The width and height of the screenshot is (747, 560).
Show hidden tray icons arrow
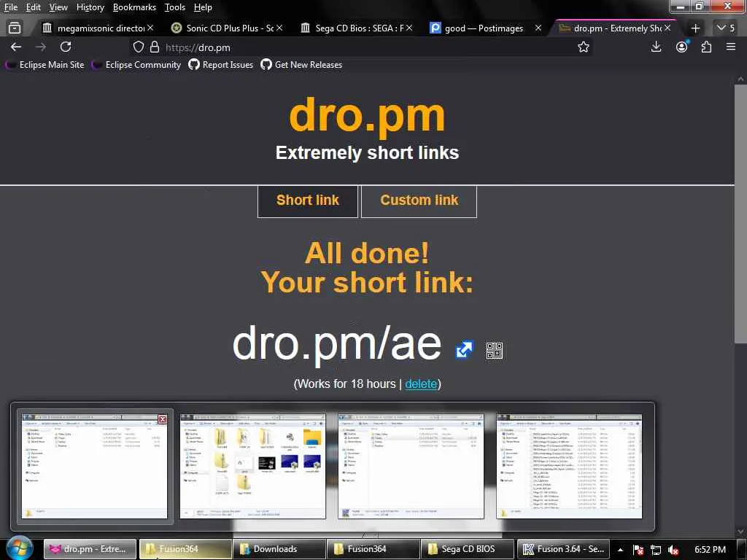coord(620,550)
